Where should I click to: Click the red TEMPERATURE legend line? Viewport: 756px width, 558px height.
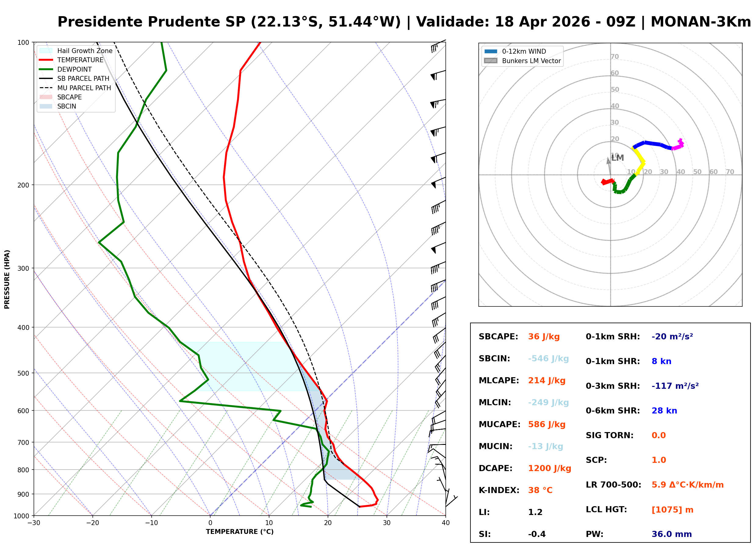(x=46, y=60)
